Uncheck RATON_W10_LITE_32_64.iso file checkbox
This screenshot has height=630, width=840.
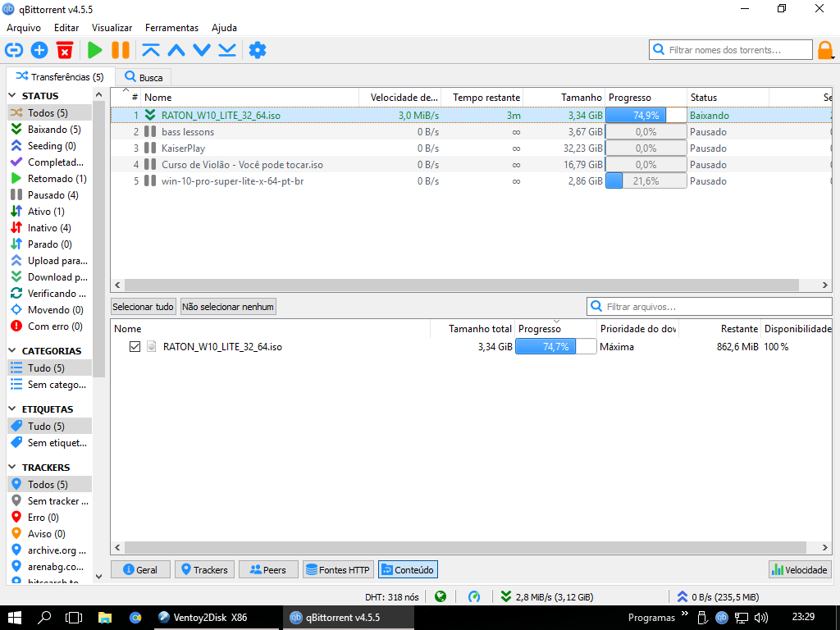tap(135, 347)
